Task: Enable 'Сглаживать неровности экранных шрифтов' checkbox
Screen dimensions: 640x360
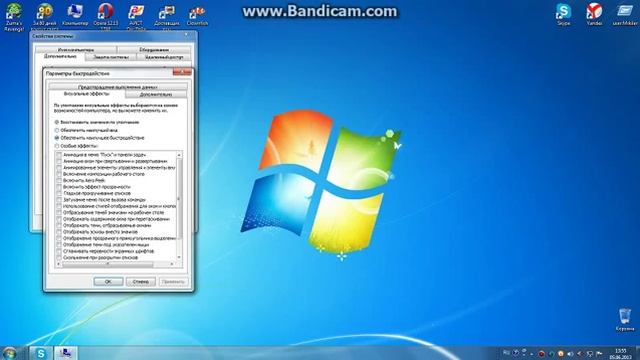Action: (59, 251)
